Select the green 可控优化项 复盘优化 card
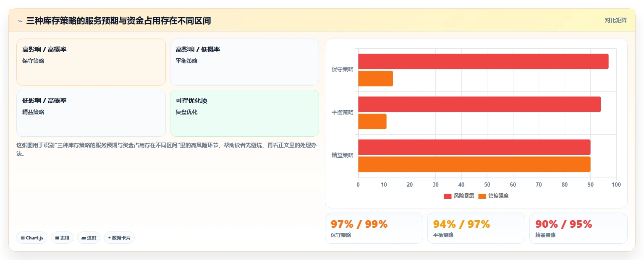This screenshot has width=644, height=260. [x=244, y=113]
